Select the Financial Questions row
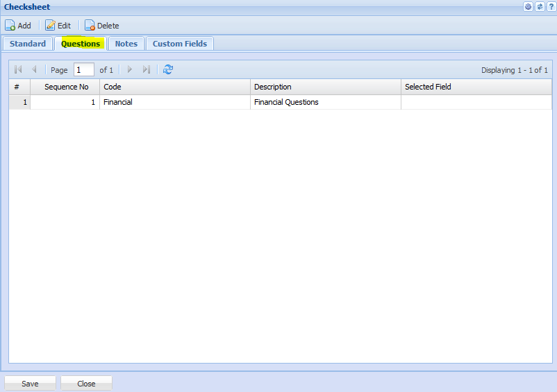557x392 pixels. (x=286, y=102)
